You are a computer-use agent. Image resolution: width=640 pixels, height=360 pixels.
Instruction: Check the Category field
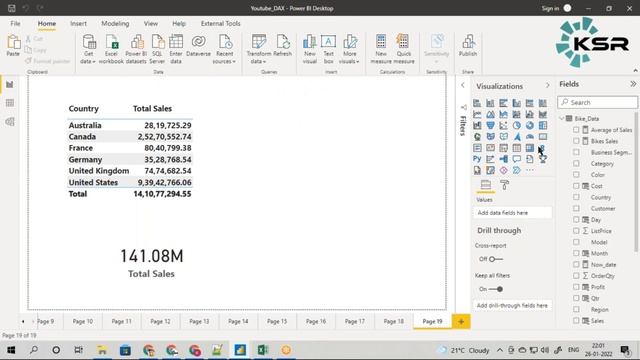click(x=576, y=163)
